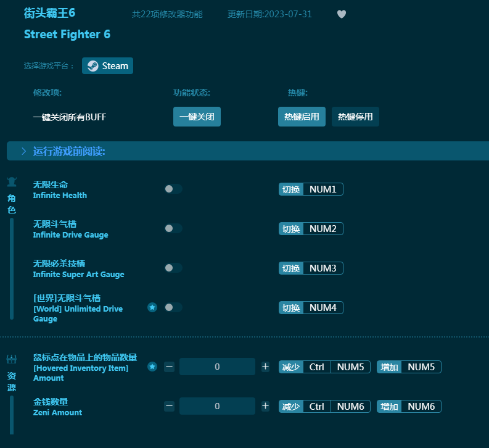Click 减少 Ctrl NUM6 hotkey box
Viewport: 489px width, 448px height.
[324, 407]
